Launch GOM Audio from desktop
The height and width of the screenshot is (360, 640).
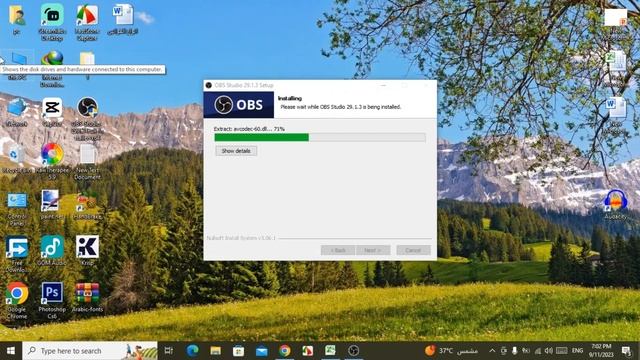[52, 251]
